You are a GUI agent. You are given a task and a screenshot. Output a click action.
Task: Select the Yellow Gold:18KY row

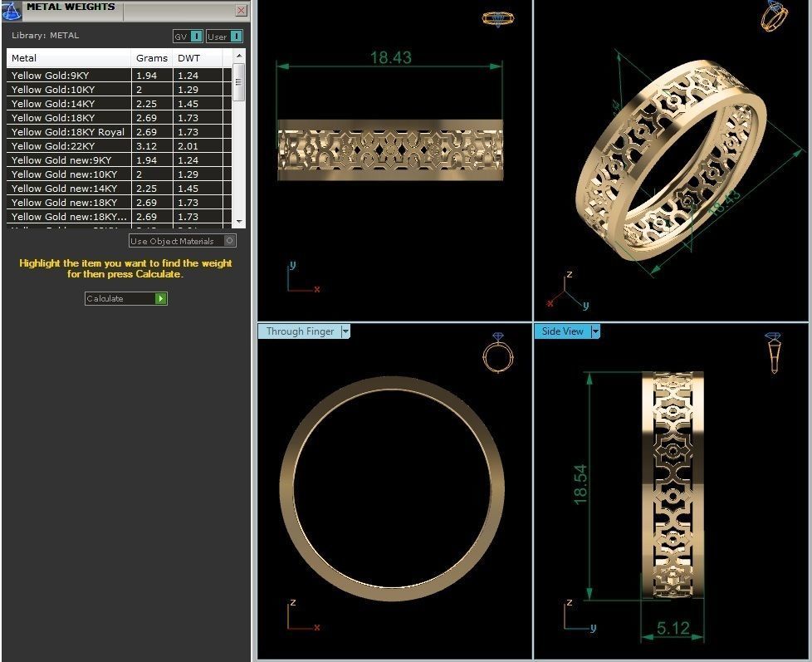(x=119, y=118)
